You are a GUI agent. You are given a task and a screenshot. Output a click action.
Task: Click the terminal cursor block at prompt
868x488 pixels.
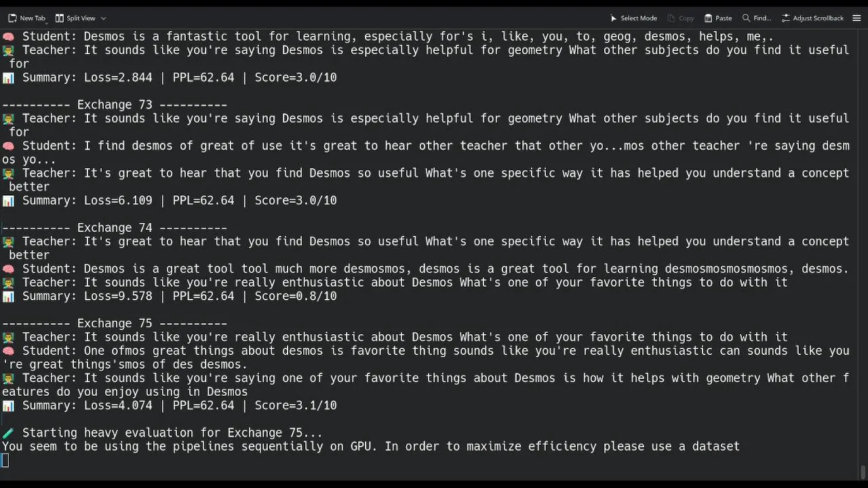[x=5, y=461]
